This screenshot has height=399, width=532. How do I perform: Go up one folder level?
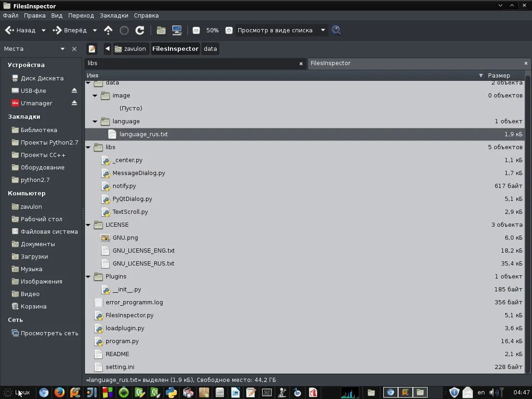tap(108, 30)
